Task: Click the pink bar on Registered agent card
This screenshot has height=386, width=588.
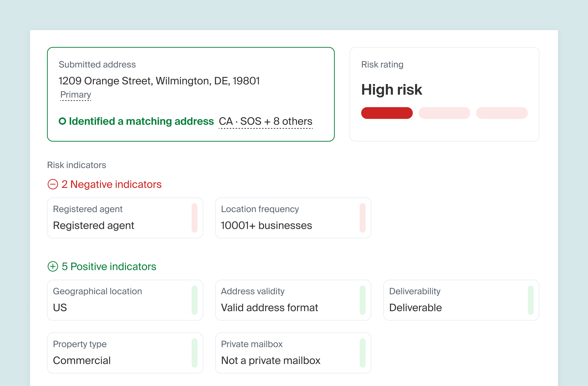Action: tap(194, 218)
